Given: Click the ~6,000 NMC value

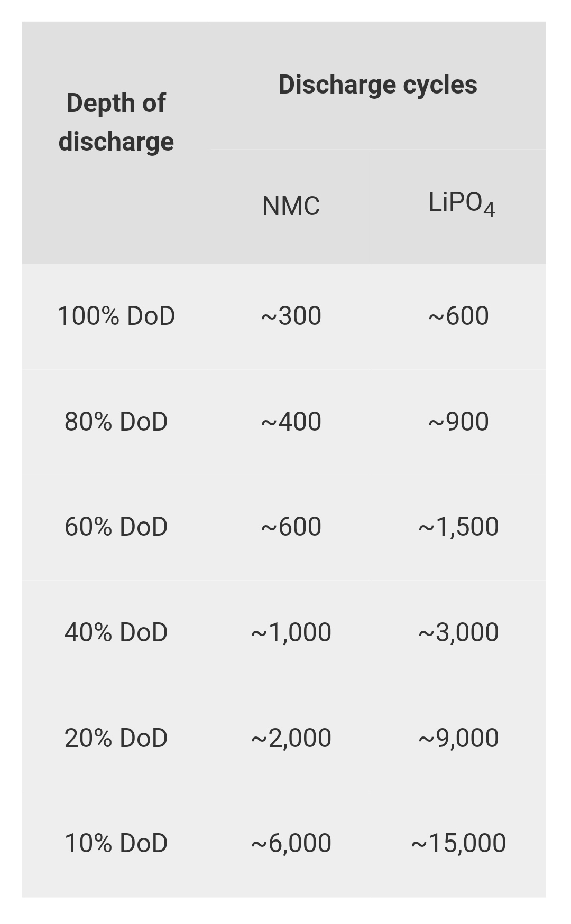Looking at the screenshot, I should [x=291, y=843].
